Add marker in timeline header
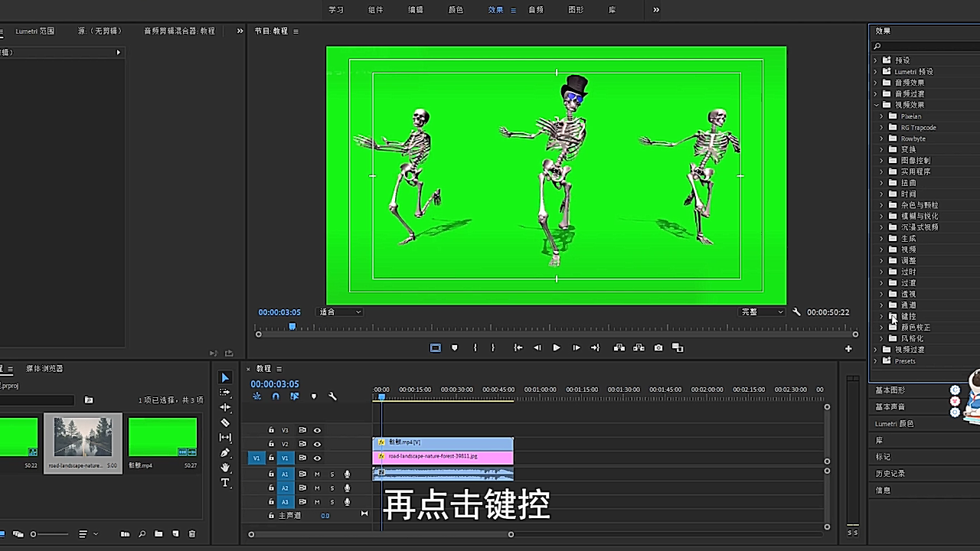980x551 pixels. tap(314, 396)
